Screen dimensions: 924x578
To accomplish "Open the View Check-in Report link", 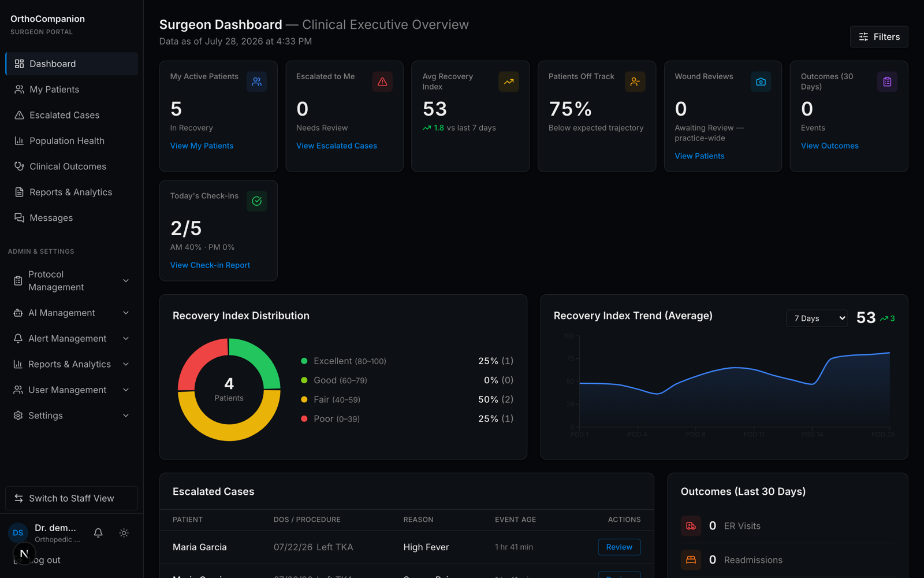I will 210,265.
